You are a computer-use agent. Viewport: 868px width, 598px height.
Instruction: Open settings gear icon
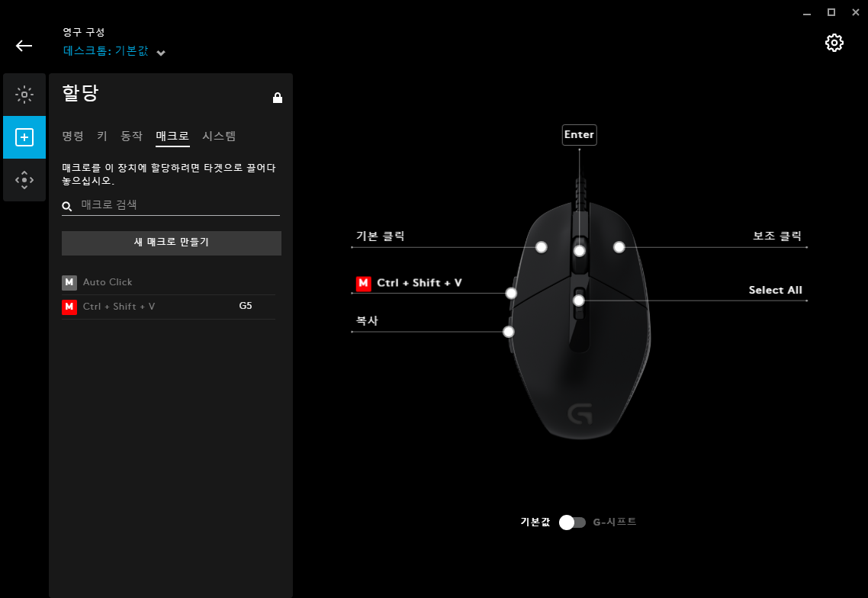click(834, 43)
